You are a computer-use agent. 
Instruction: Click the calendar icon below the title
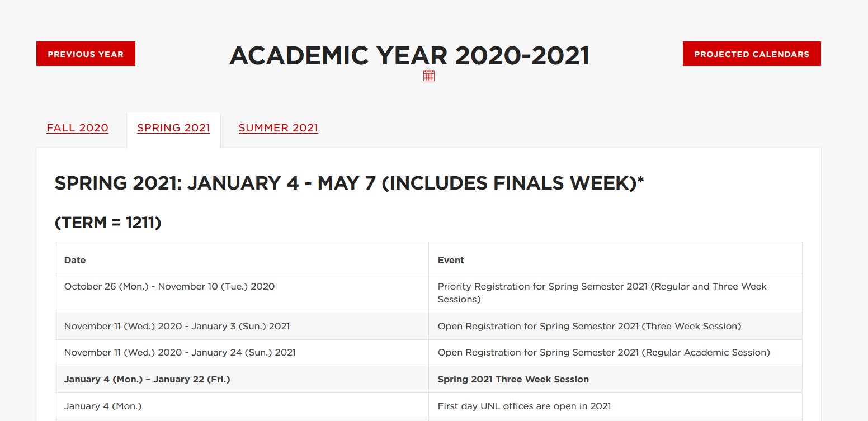[x=429, y=76]
